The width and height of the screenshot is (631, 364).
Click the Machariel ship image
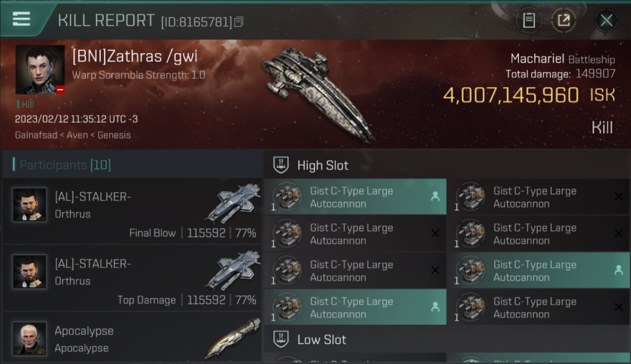point(318,93)
